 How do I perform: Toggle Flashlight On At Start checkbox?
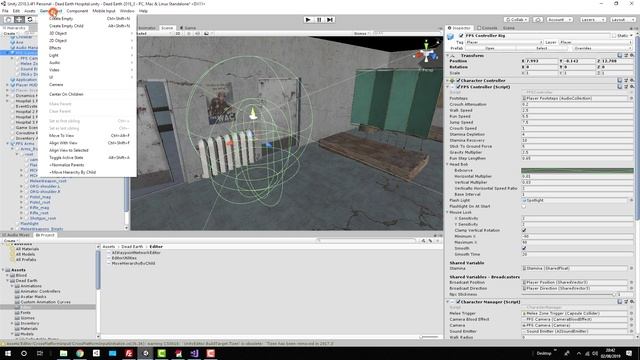coord(524,206)
